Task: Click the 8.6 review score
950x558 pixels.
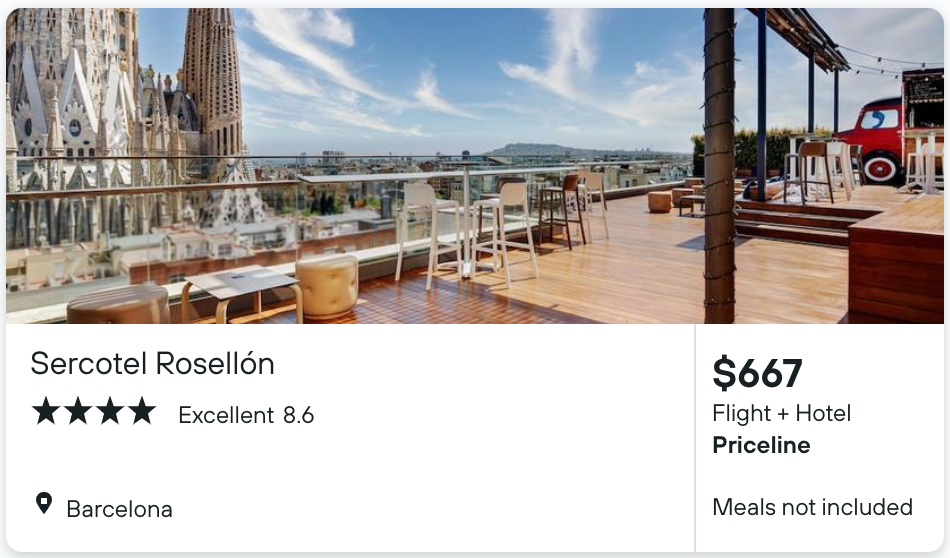Action: [x=299, y=416]
